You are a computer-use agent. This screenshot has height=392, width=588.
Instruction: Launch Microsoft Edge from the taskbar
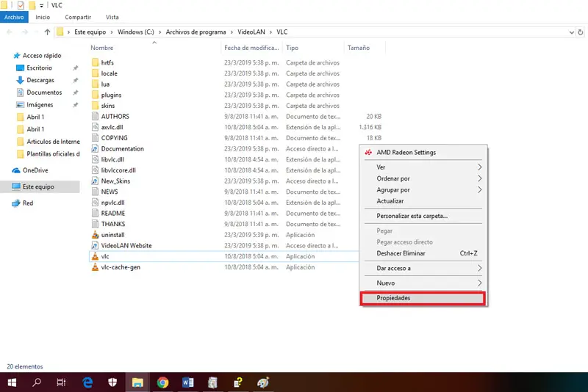tap(87, 382)
